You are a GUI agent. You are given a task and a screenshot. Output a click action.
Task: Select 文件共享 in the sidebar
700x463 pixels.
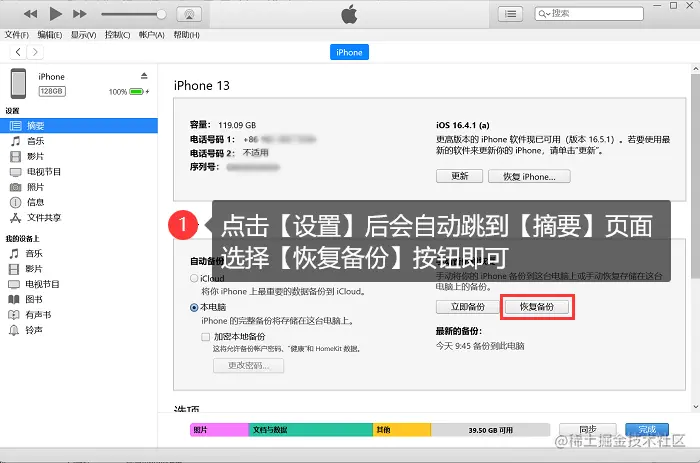pyautogui.click(x=79, y=217)
